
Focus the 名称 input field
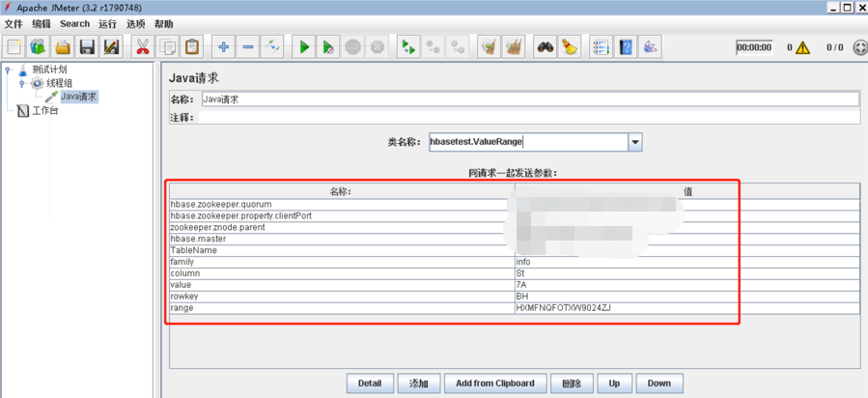point(530,99)
